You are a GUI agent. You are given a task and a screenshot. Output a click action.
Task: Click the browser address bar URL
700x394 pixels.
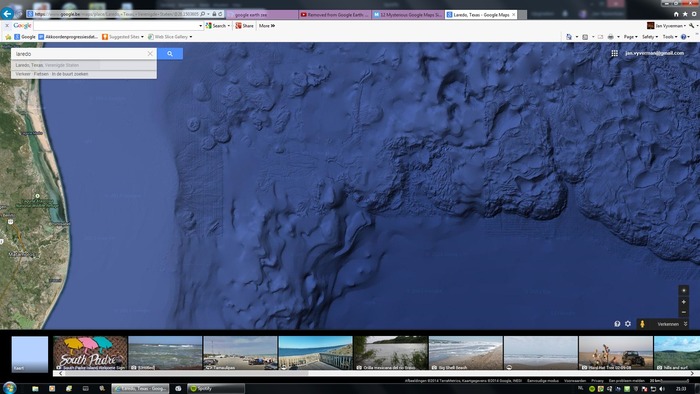pos(116,14)
